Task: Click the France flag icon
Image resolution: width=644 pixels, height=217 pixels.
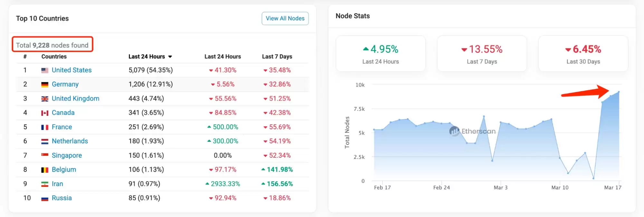Action: [x=45, y=127]
